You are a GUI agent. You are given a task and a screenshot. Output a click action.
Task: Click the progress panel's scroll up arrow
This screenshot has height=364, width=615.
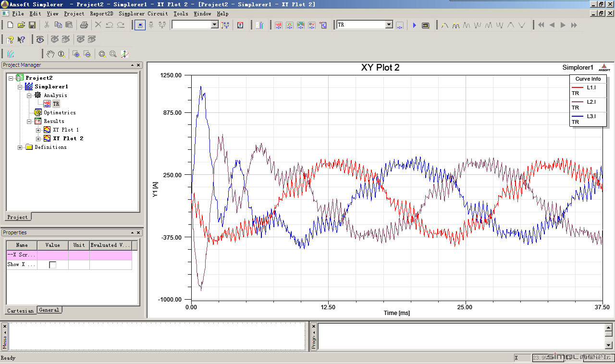tap(609, 327)
